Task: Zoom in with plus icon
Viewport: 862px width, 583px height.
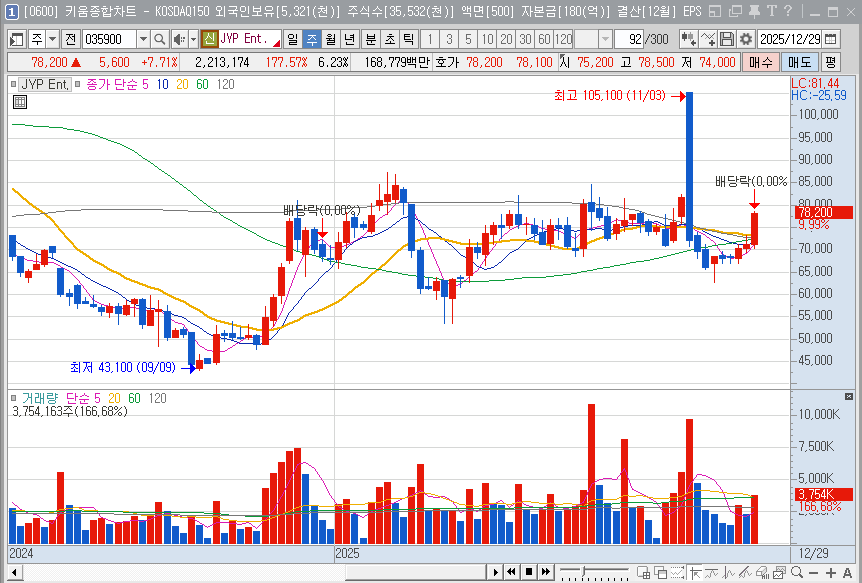Action: click(830, 573)
